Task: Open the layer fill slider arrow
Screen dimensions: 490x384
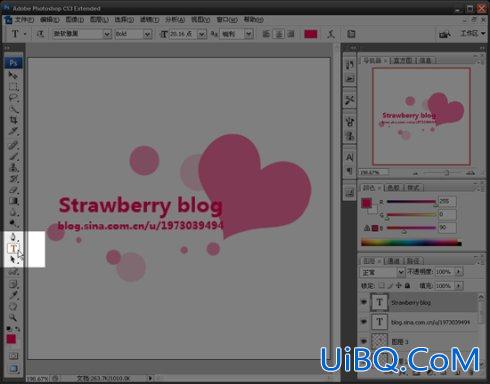Action: (459, 286)
